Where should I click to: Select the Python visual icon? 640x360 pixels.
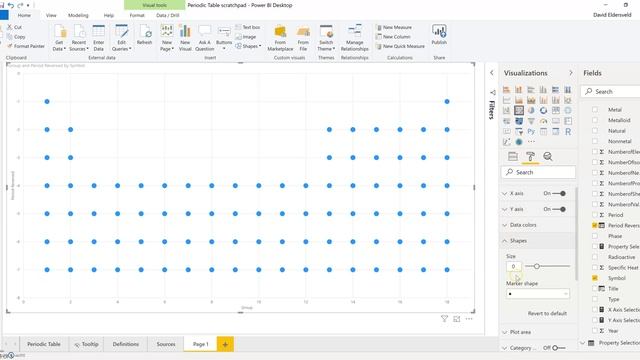pos(531,131)
